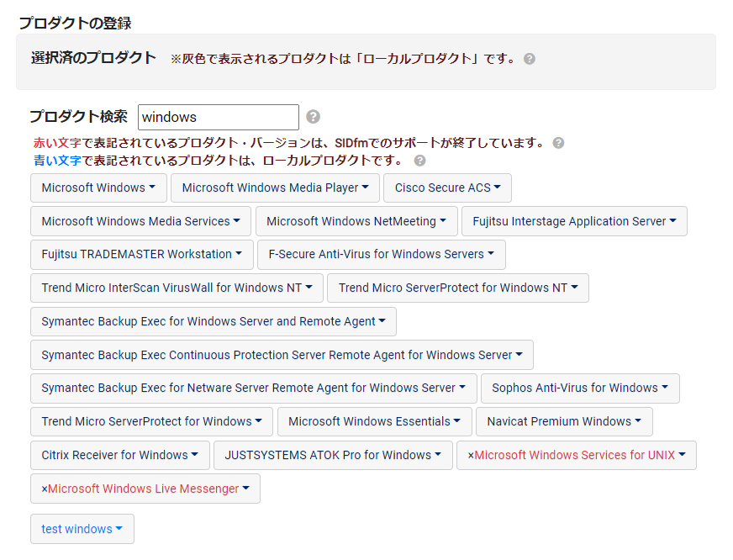The height and width of the screenshot is (560, 733).
Task: Expand Trend Micro ServerProtect for Windows NT
Action: click(x=458, y=288)
